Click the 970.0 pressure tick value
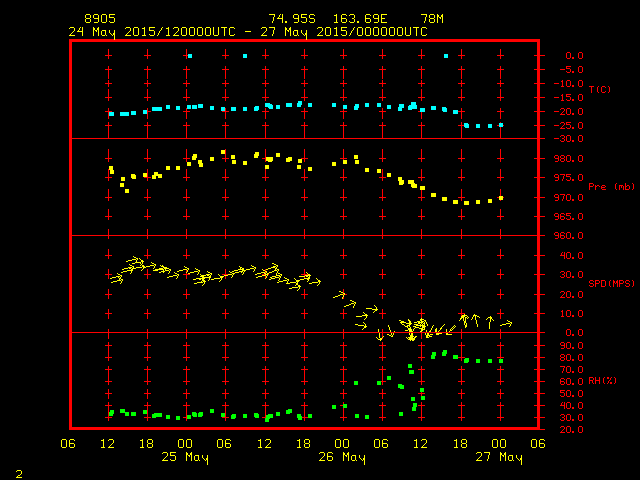640x480 pixels. coord(569,198)
